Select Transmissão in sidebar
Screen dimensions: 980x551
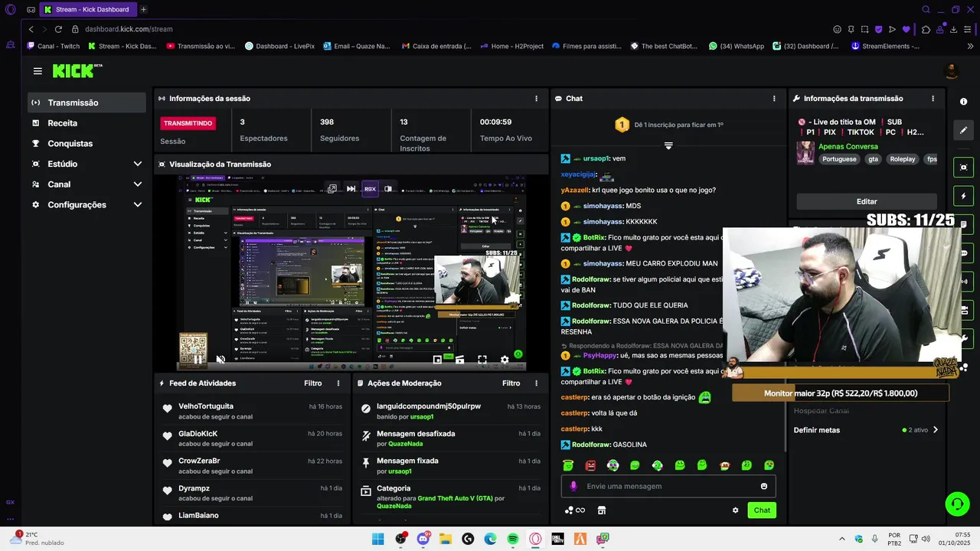click(87, 103)
